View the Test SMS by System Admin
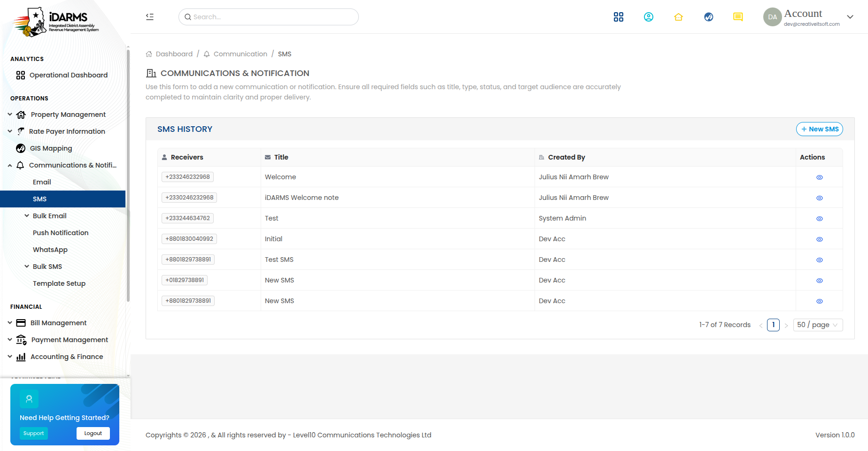 [x=820, y=219]
